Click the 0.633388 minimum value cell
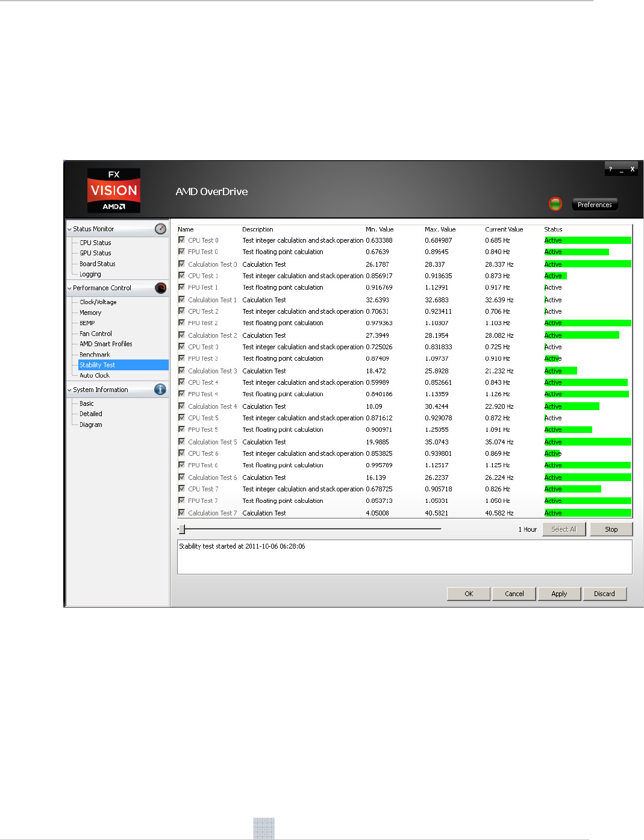644x840 pixels. (x=379, y=240)
